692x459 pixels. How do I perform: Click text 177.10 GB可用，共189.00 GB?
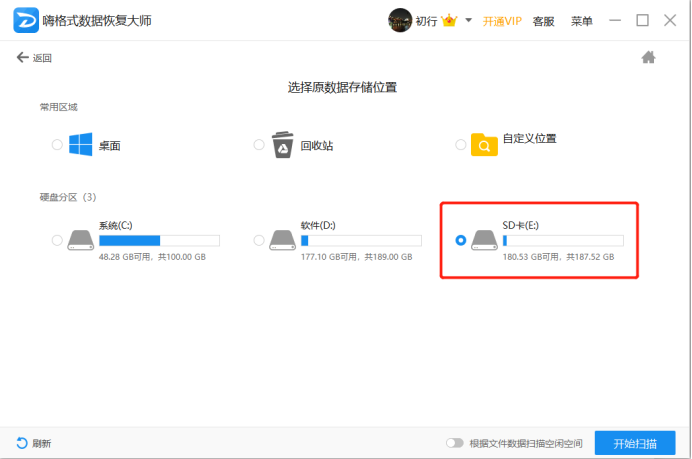(357, 257)
